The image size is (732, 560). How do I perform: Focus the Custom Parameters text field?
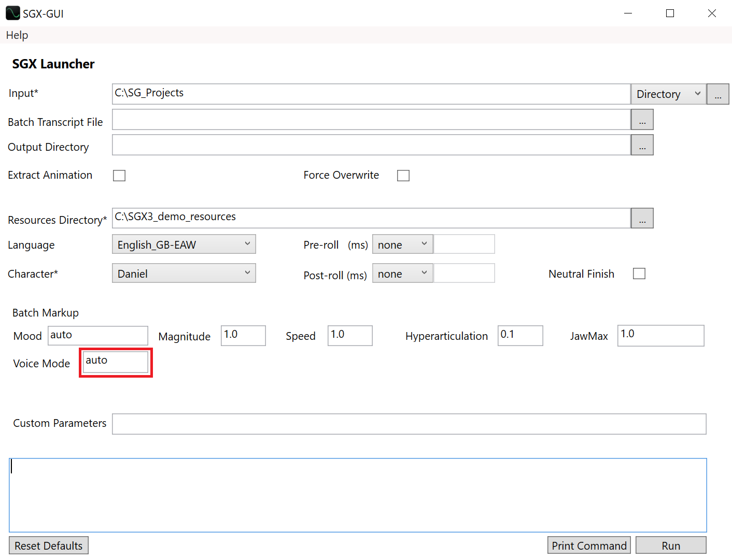coord(409,424)
